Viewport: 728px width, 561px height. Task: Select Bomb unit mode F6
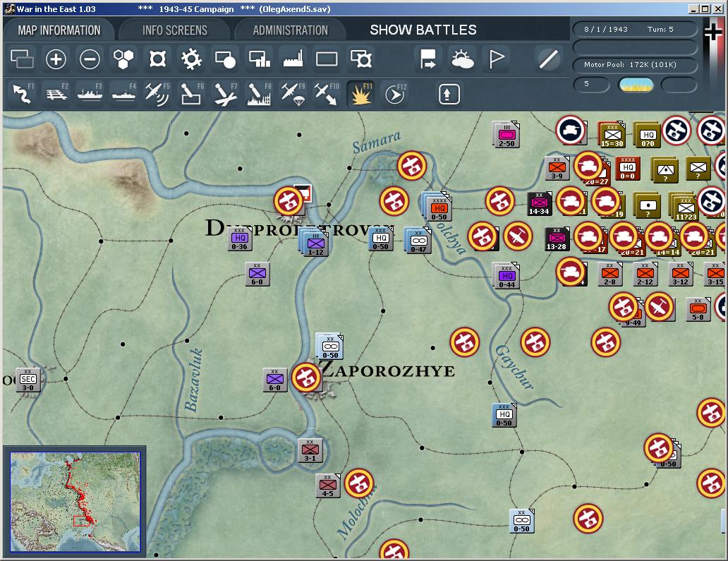[x=191, y=93]
